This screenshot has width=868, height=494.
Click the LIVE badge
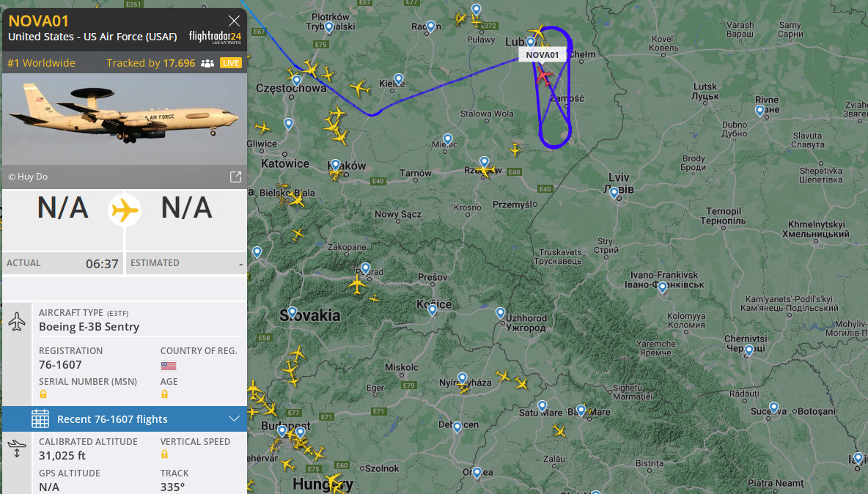pos(231,63)
